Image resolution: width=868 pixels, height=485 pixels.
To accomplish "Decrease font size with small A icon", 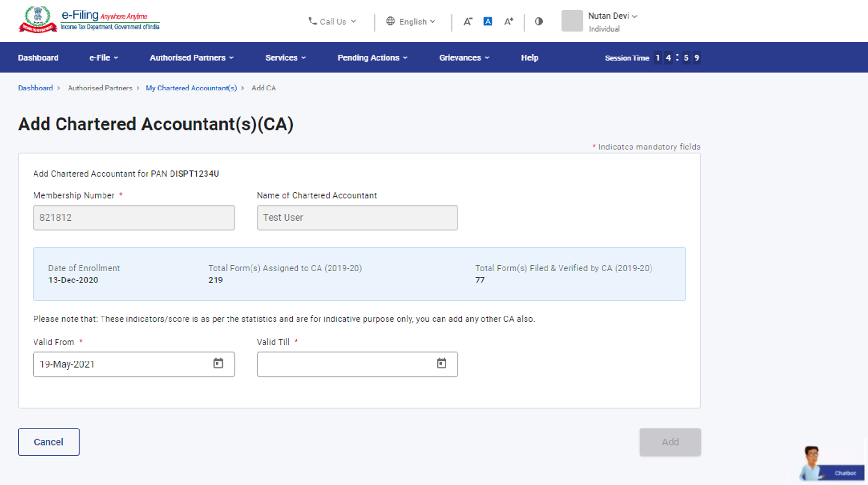I will (x=468, y=22).
